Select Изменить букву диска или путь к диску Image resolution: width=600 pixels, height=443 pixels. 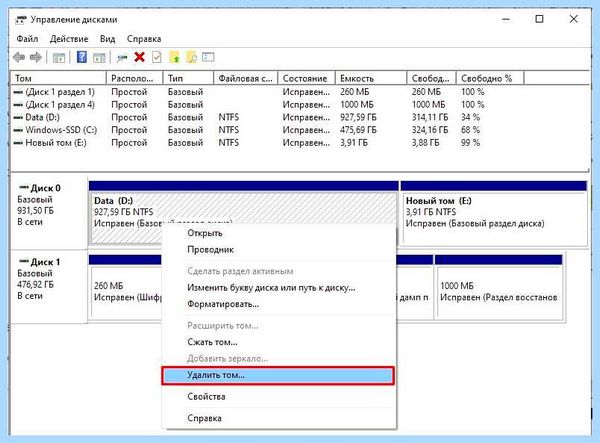tap(279, 288)
